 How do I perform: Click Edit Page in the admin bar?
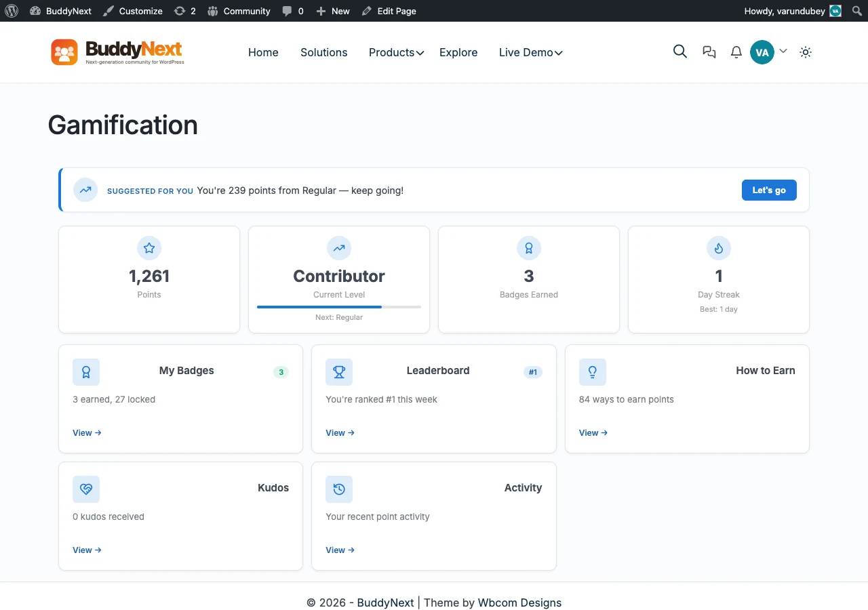point(389,11)
